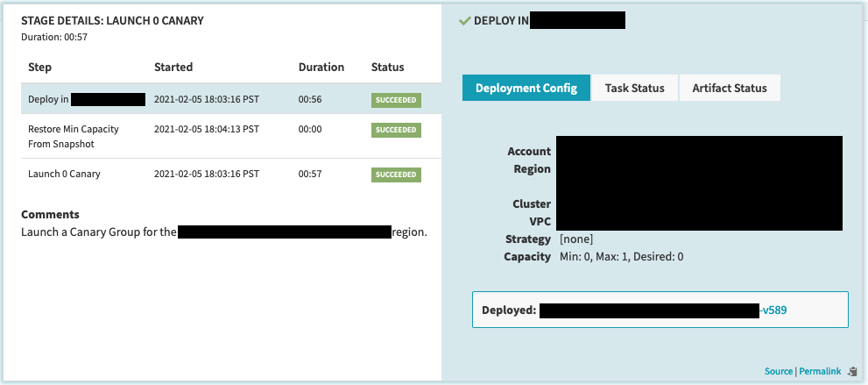This screenshot has height=385, width=868.
Task: Click start time 2021-02-05 18:04:13 PST
Action: [x=207, y=129]
